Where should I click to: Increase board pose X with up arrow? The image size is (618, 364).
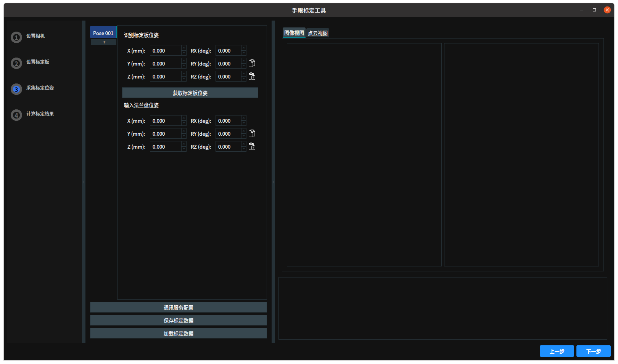(x=184, y=48)
